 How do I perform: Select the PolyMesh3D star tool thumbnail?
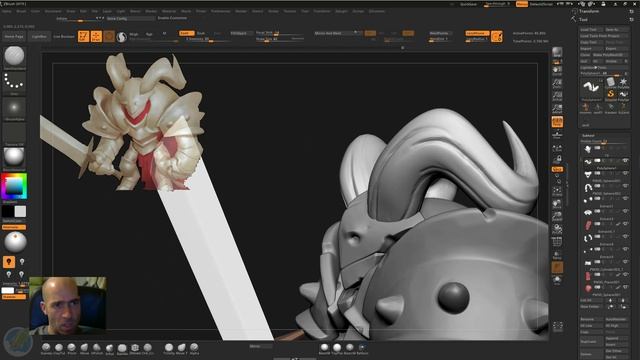(x=623, y=82)
